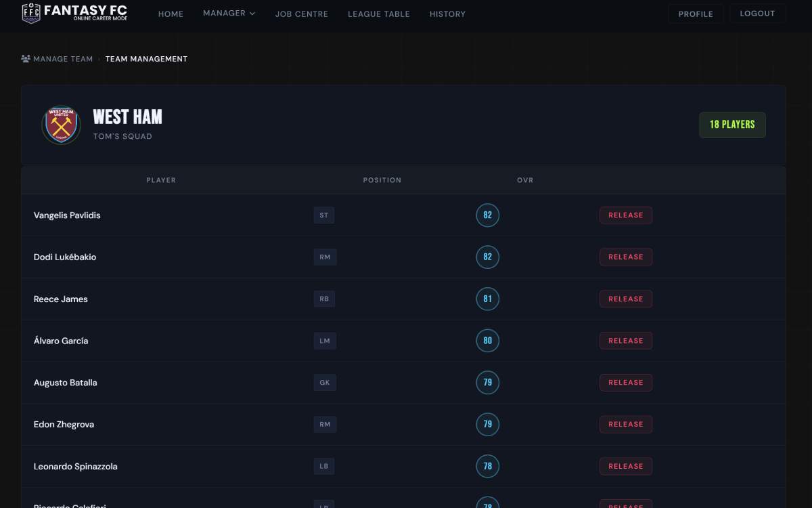Click 78 rating circle for Spinazzola

[x=488, y=466]
